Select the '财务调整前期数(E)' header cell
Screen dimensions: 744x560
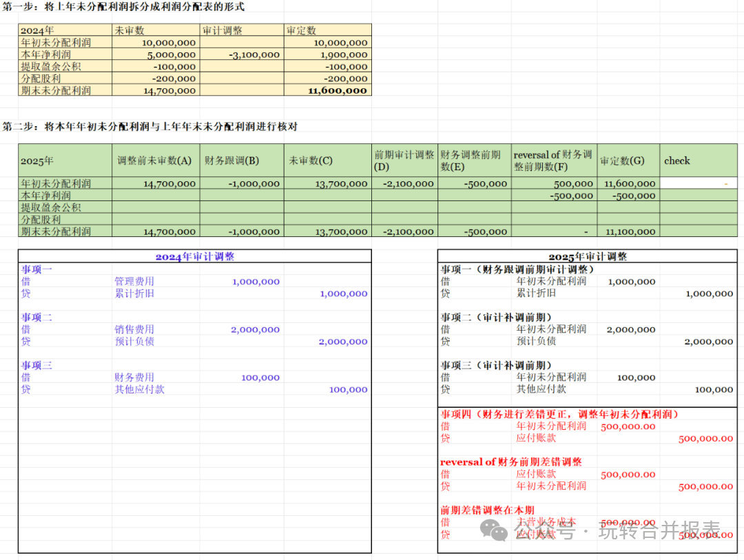(x=474, y=160)
